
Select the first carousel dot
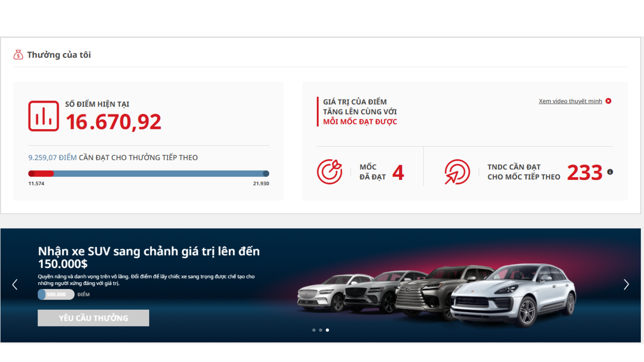[314, 330]
